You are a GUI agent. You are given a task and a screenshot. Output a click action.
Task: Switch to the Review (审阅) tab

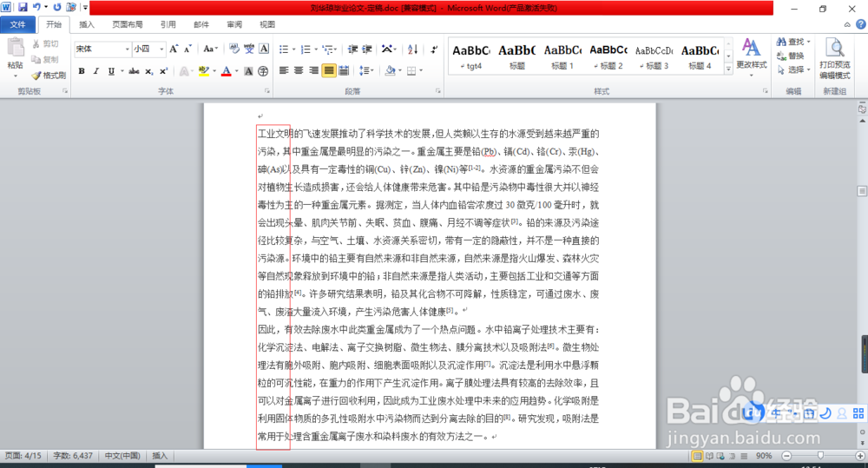click(234, 24)
